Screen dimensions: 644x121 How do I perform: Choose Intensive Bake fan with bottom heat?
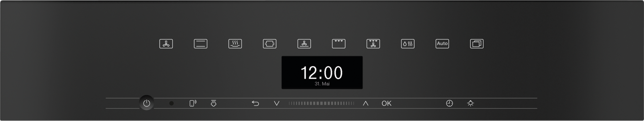pos(304,44)
